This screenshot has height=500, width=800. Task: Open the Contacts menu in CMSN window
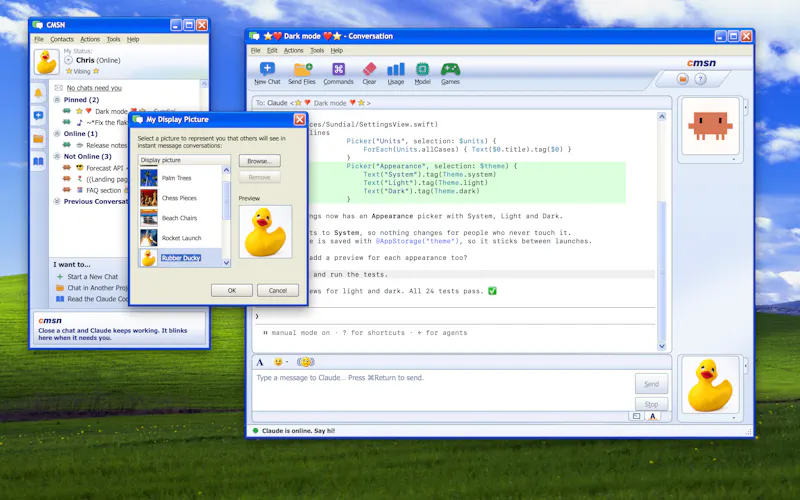pos(62,39)
